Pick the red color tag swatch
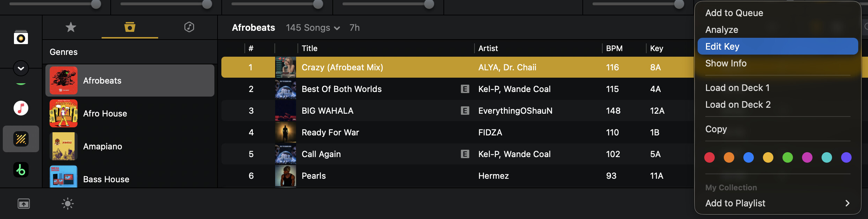 (x=709, y=157)
